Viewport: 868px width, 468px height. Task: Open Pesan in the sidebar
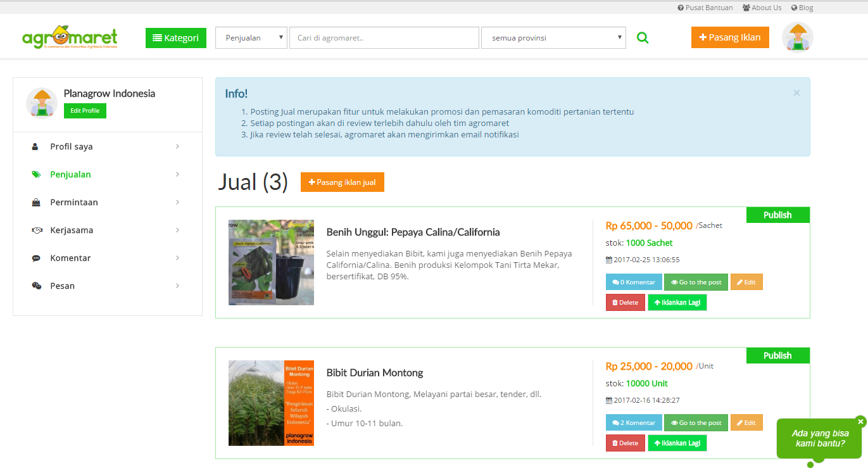[63, 286]
